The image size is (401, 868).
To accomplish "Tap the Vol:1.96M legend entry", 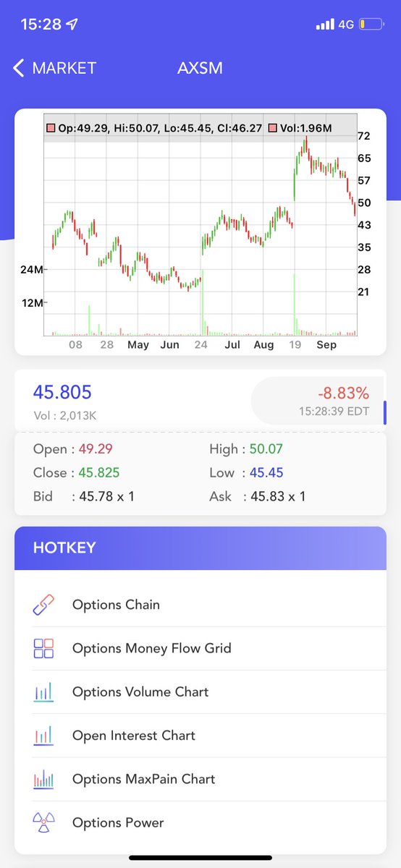I will click(x=300, y=129).
